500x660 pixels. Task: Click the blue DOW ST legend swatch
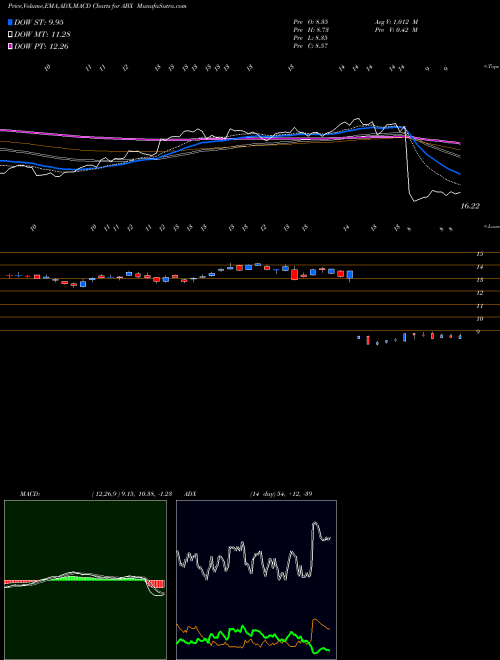(11, 22)
